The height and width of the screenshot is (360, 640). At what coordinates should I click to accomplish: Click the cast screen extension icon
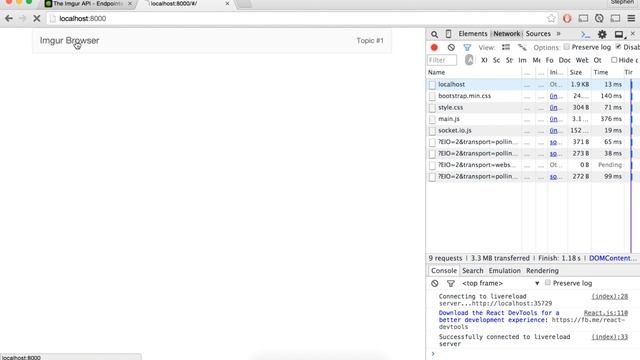(583, 18)
